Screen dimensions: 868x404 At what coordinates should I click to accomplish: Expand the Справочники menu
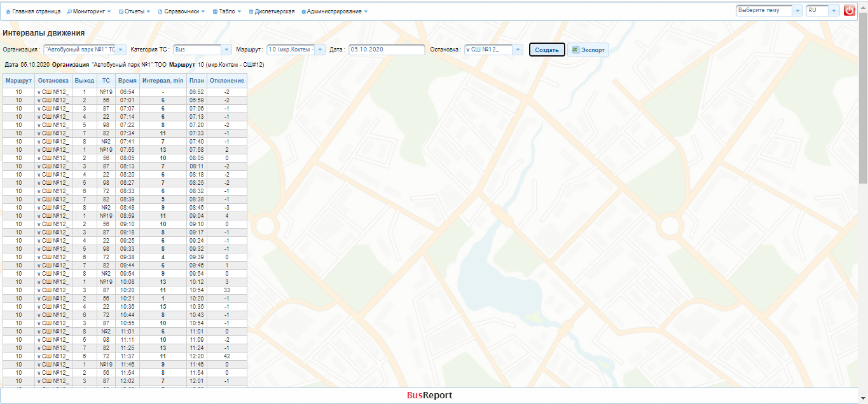tap(181, 11)
